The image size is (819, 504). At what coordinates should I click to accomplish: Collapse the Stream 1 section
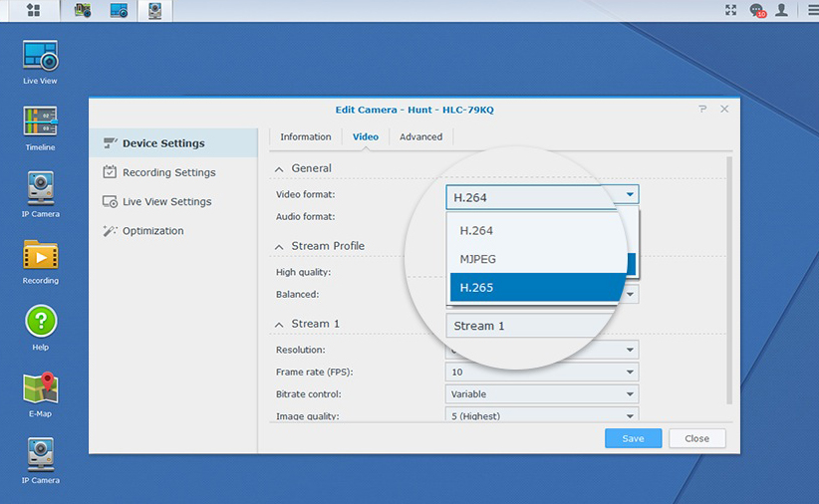280,324
